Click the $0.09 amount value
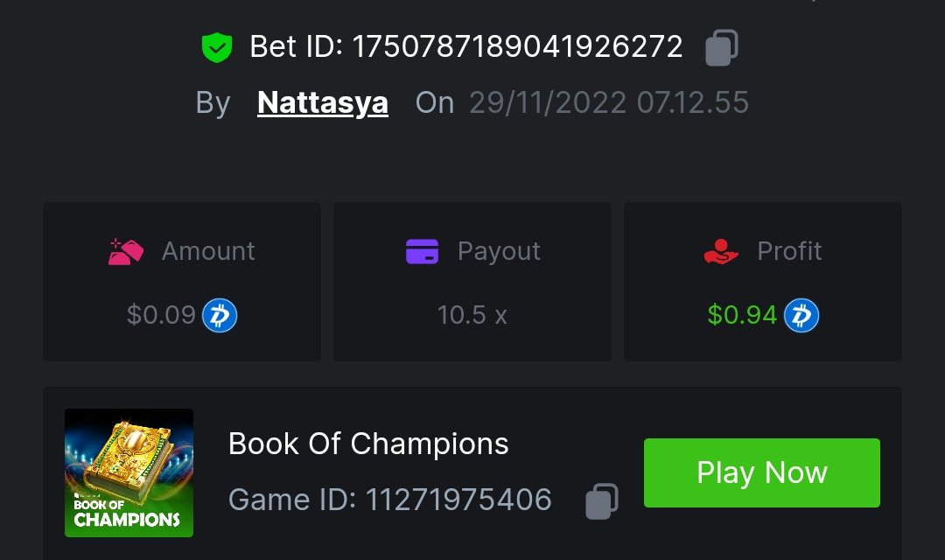The width and height of the screenshot is (945, 560). click(161, 315)
